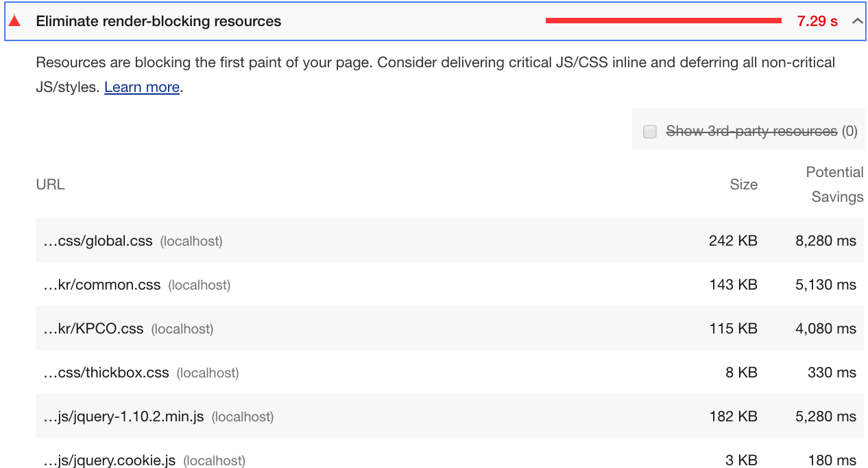868x468 pixels.
Task: Click the 4,080 ms savings value
Action: (826, 329)
